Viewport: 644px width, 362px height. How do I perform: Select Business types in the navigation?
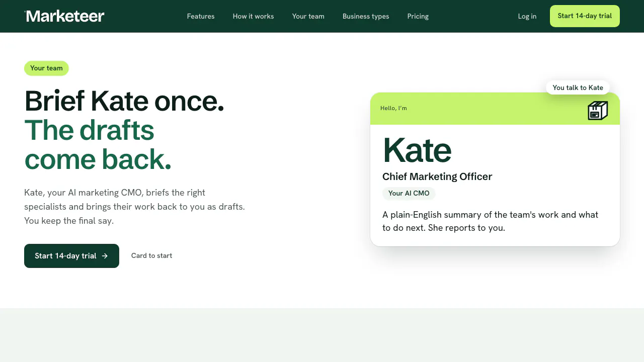366,16
